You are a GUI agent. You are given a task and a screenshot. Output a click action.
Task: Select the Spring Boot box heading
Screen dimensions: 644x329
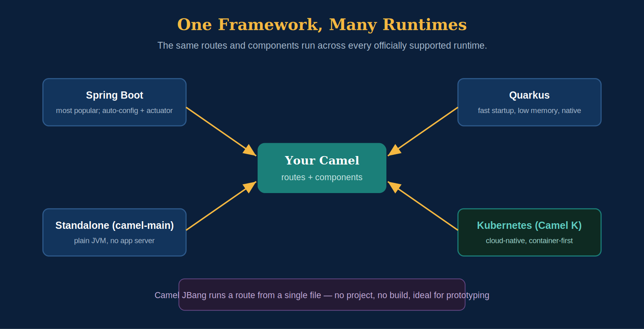[x=114, y=95]
